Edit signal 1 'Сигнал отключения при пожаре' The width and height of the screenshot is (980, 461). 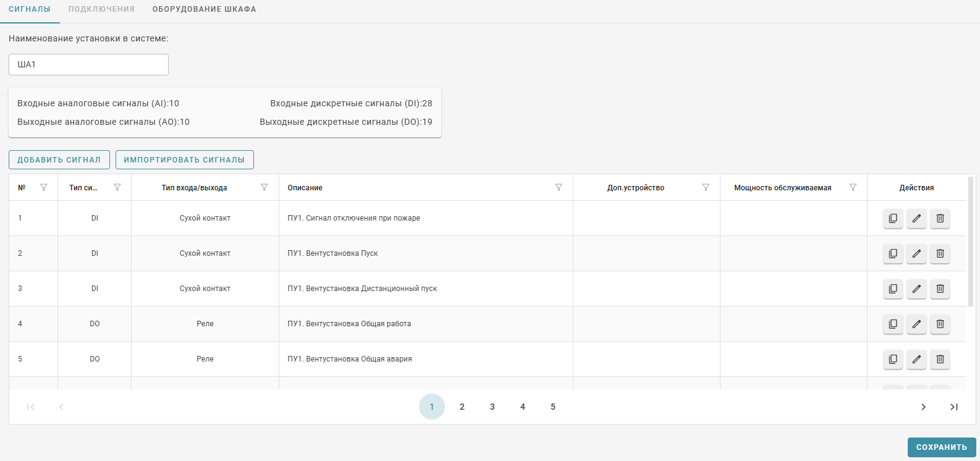pyautogui.click(x=916, y=218)
